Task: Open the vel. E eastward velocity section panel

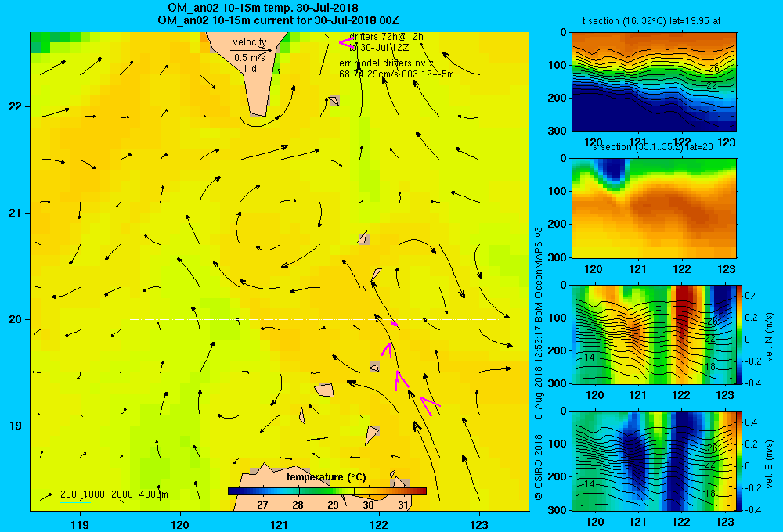Action: 654,461
